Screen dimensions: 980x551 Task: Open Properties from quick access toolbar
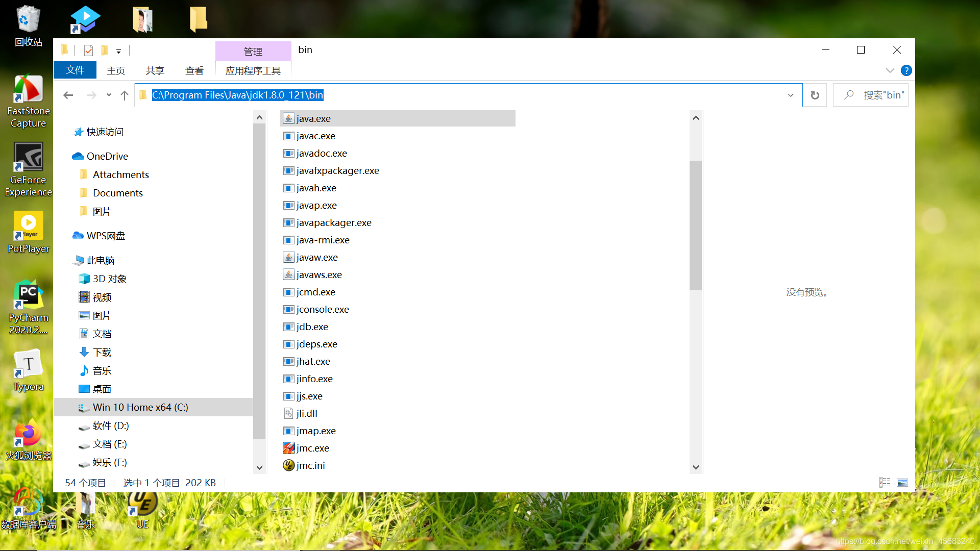(89, 50)
